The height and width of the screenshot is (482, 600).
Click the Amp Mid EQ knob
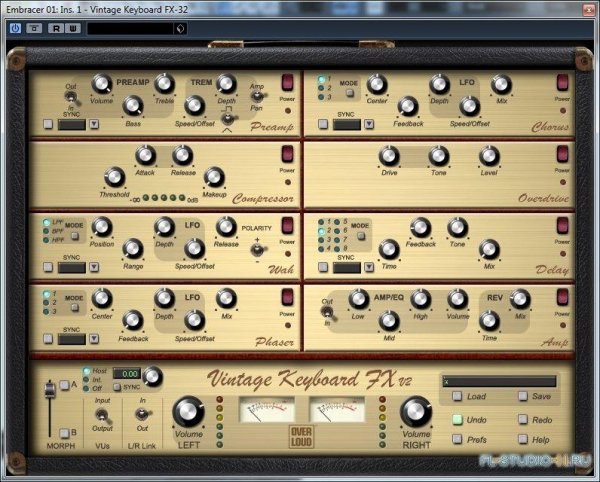(389, 321)
